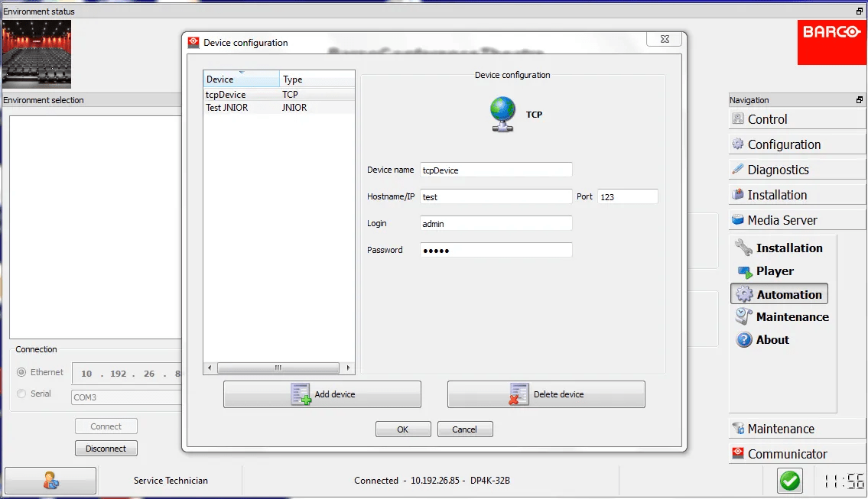Select the Ethernet radio button
868x499 pixels.
click(21, 373)
